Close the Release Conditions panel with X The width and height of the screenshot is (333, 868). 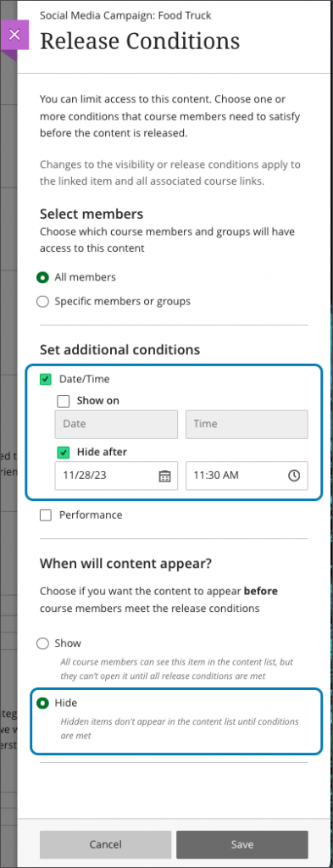tap(15, 35)
